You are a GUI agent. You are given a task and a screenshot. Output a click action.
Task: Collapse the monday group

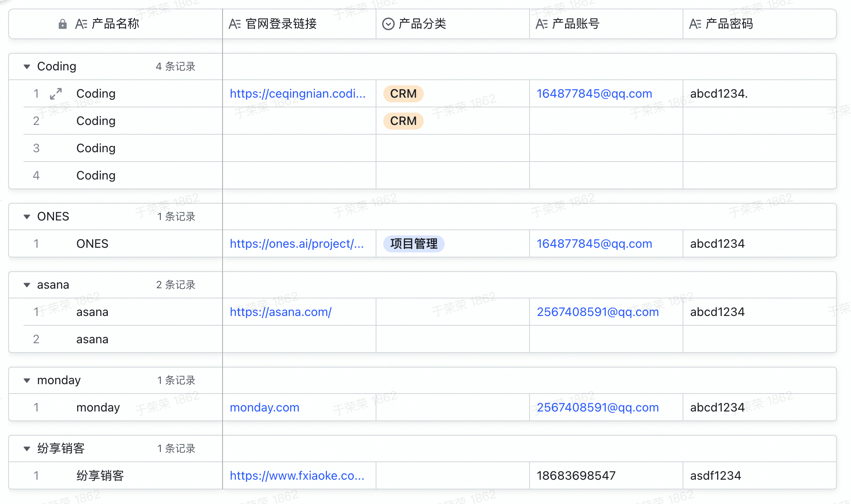tap(27, 380)
